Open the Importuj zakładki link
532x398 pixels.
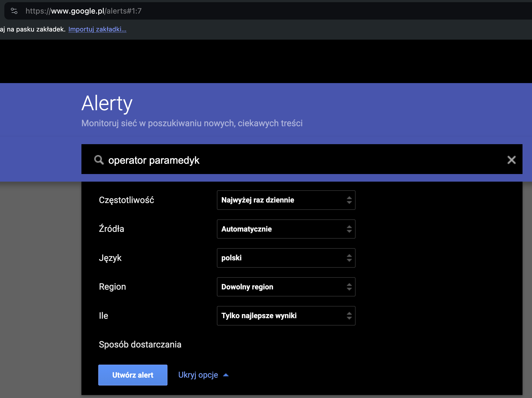[97, 29]
